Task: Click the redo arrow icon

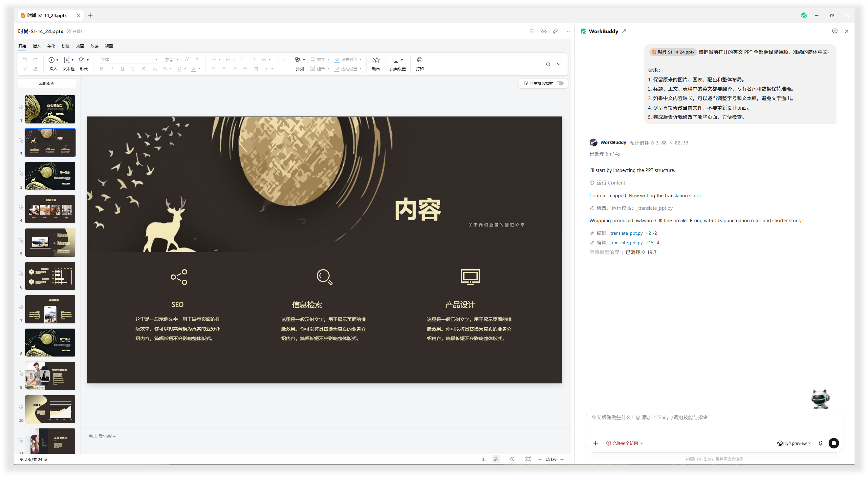Action: pos(35,60)
